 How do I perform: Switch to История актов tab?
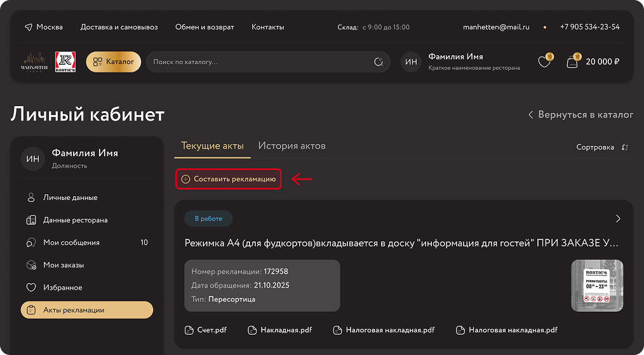(292, 145)
